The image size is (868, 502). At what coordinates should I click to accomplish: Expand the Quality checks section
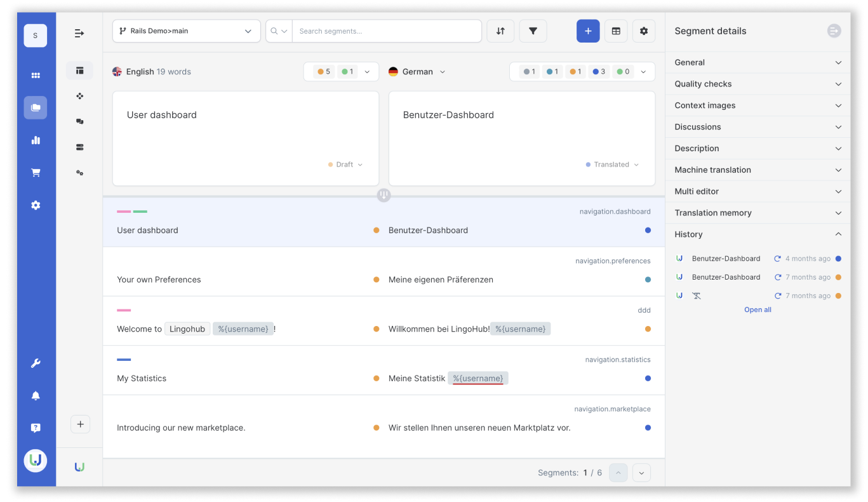pos(758,84)
